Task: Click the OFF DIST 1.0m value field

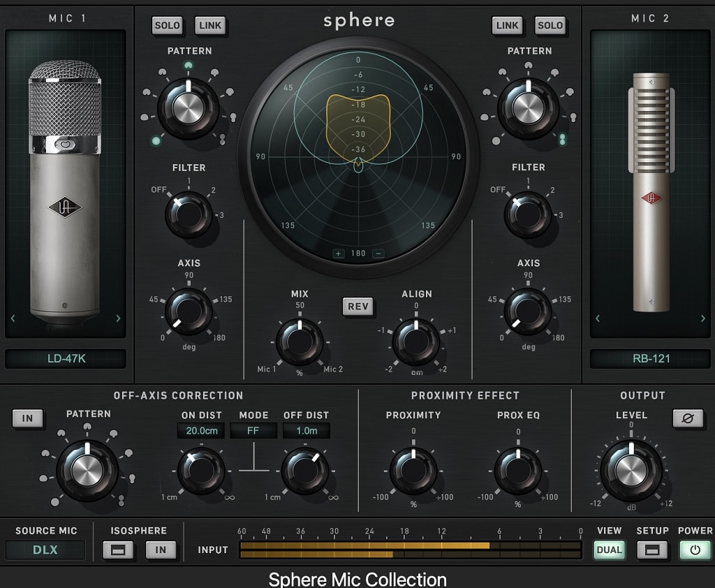Action: 307,431
